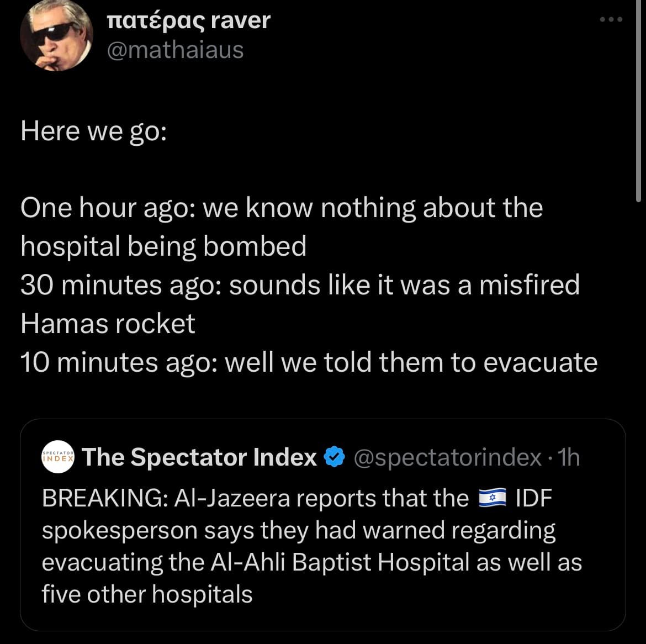Click the blue verified badge
This screenshot has width=646, height=644.
click(x=334, y=457)
